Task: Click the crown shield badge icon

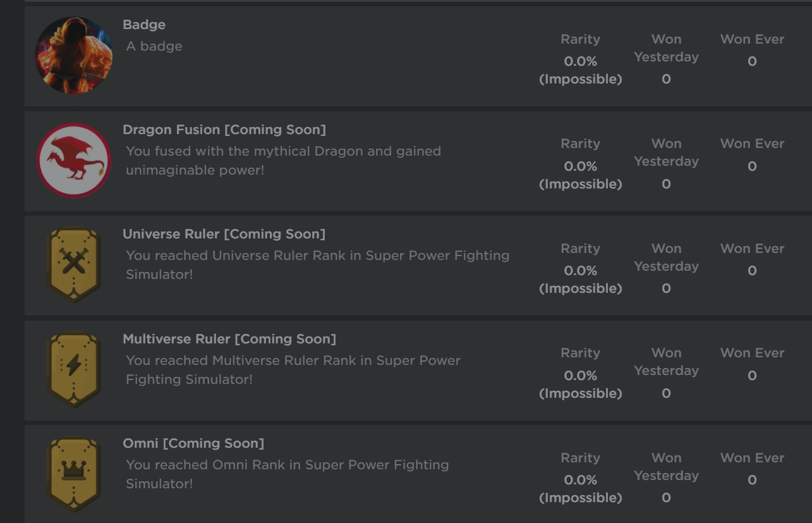Action: (x=74, y=473)
